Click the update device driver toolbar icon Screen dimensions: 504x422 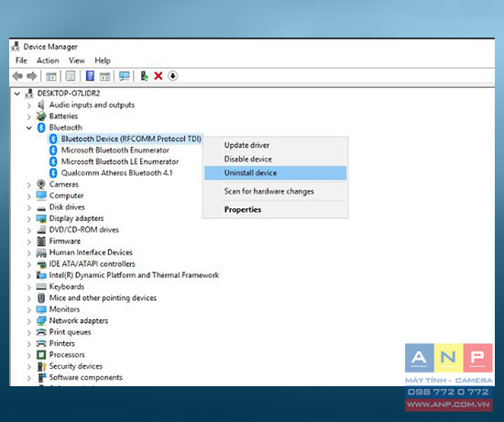click(x=144, y=76)
